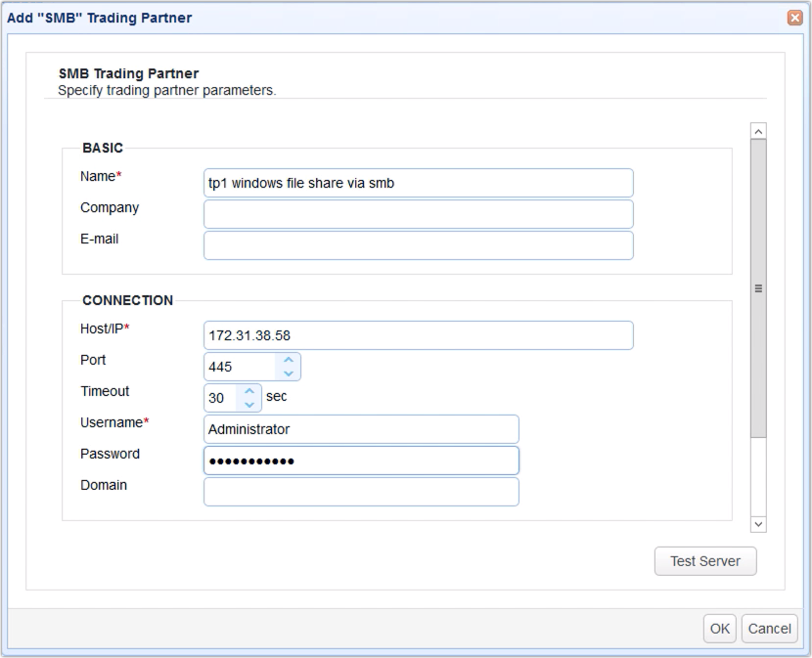This screenshot has width=812, height=658.
Task: Increment the Port value with the up spinner
Action: pos(289,361)
